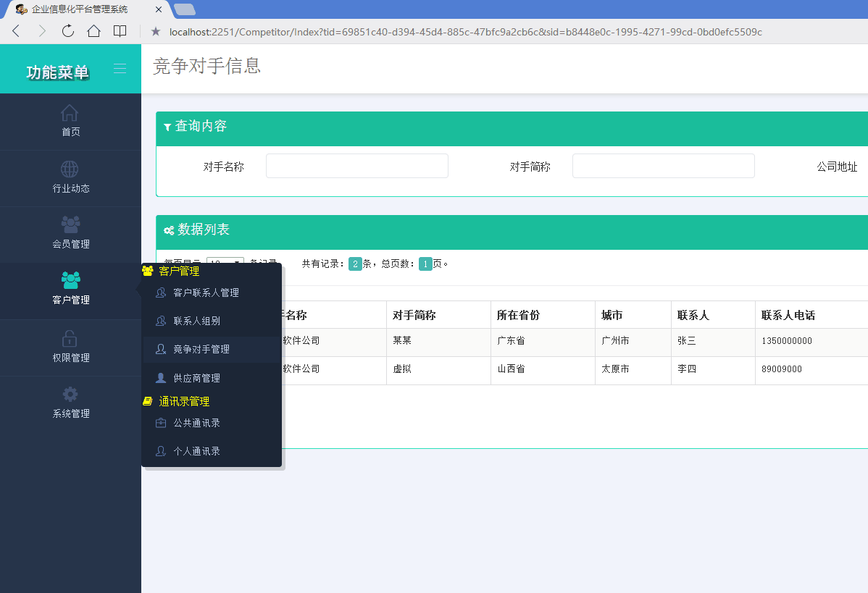Select 会员管理 members icon
Image resolution: width=868 pixels, height=593 pixels.
(70, 224)
